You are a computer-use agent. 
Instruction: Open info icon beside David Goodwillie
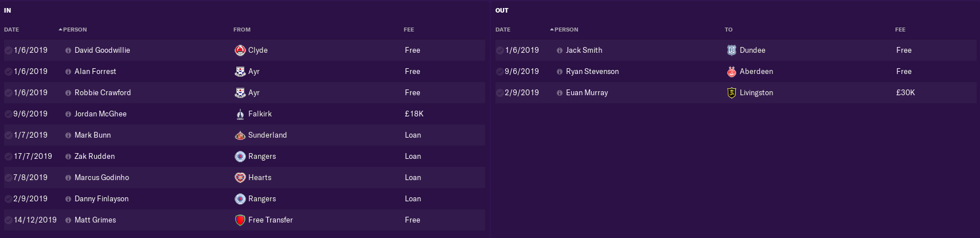coord(68,50)
